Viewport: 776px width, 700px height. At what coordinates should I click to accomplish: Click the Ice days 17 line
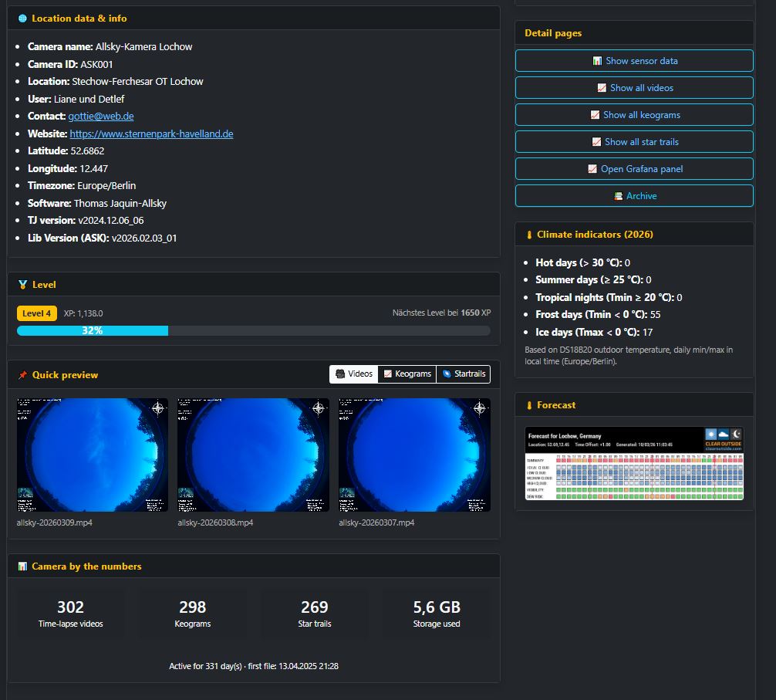pos(594,332)
